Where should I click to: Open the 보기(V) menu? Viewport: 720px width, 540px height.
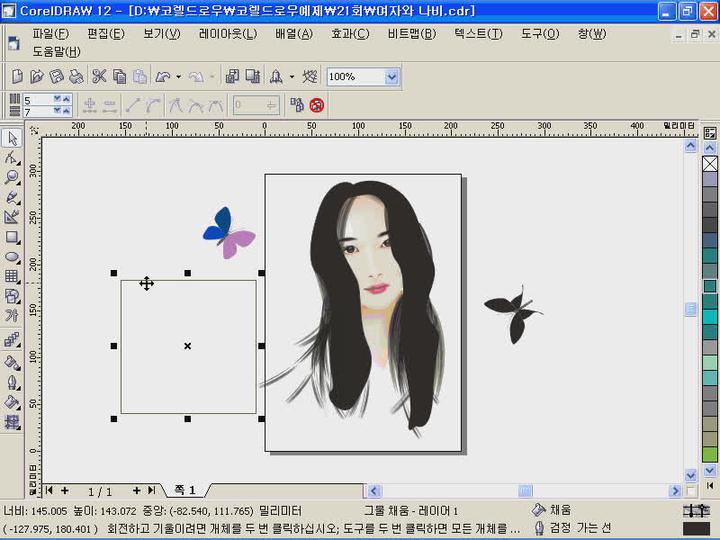[162, 34]
